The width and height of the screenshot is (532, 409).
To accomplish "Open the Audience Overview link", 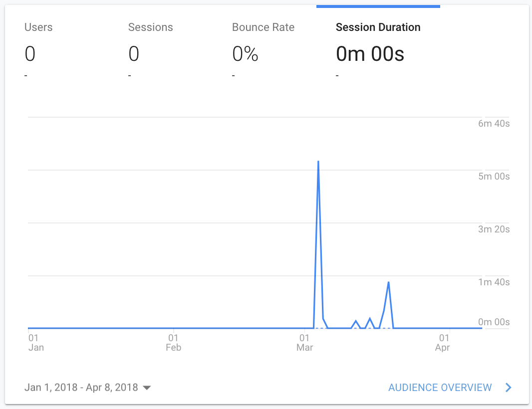I will click(440, 387).
